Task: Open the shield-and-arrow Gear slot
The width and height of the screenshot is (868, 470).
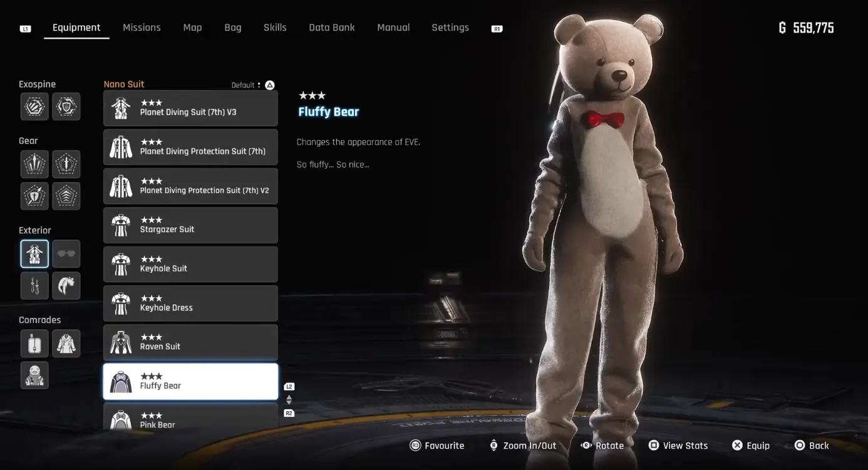Action: tap(34, 196)
